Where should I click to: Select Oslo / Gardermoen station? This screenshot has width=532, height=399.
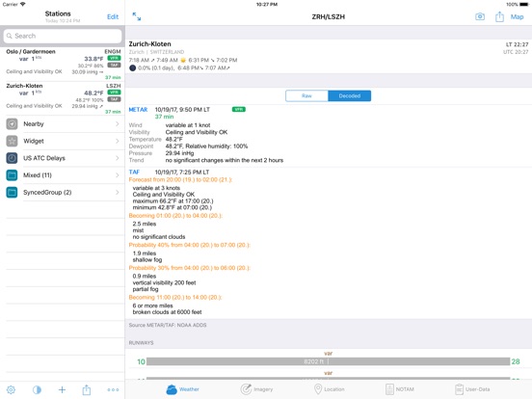63,64
